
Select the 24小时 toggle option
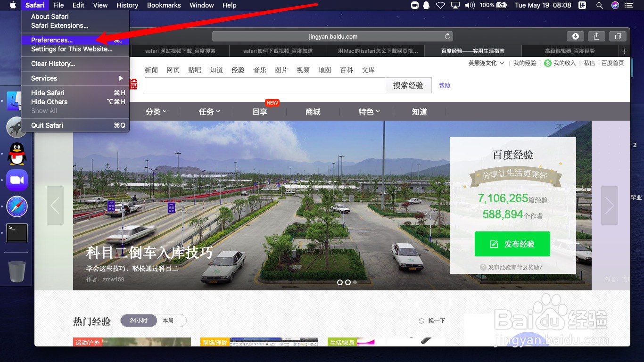tap(139, 321)
